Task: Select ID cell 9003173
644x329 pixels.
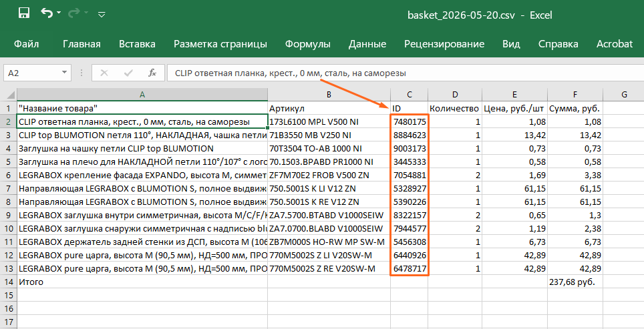Action: (x=409, y=149)
